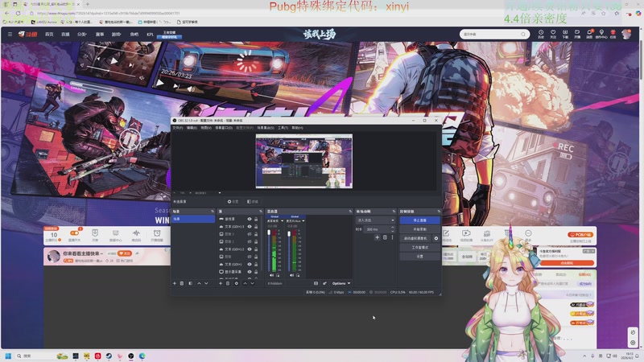Click transition duration stepper arrows
This screenshot has width=644, height=362.
pyautogui.click(x=393, y=229)
